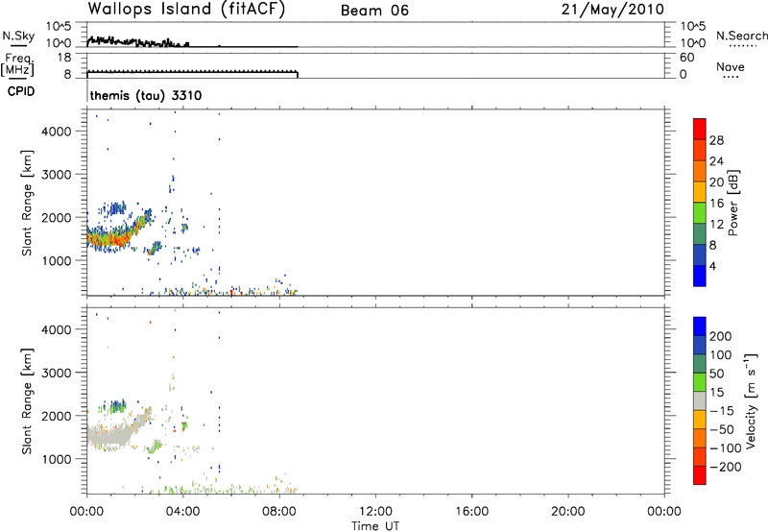Click the 'Slant Range [km]' label of velocity panel
This screenshot has height=532, width=768.
27,401
